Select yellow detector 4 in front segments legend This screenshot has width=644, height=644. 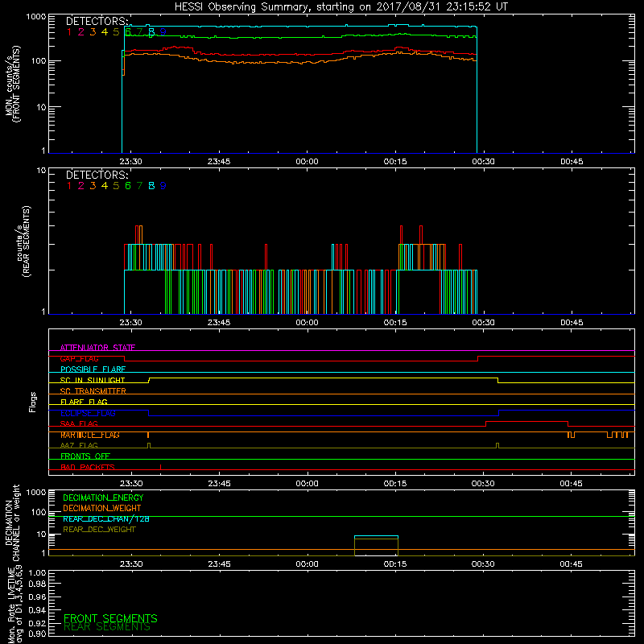(105, 32)
